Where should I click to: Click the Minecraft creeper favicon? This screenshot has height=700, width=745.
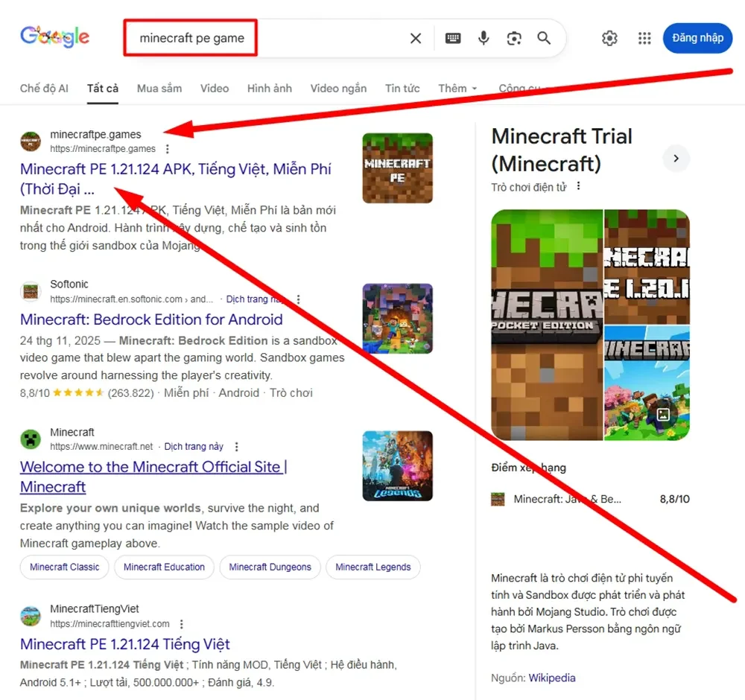tap(31, 439)
